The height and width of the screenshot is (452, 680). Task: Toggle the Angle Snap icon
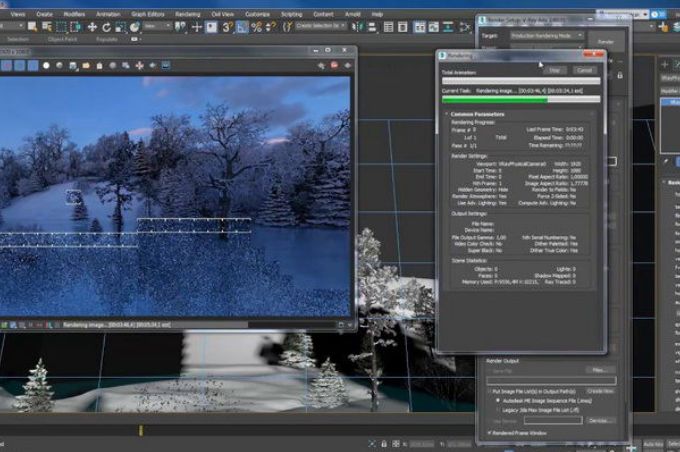tap(242, 27)
